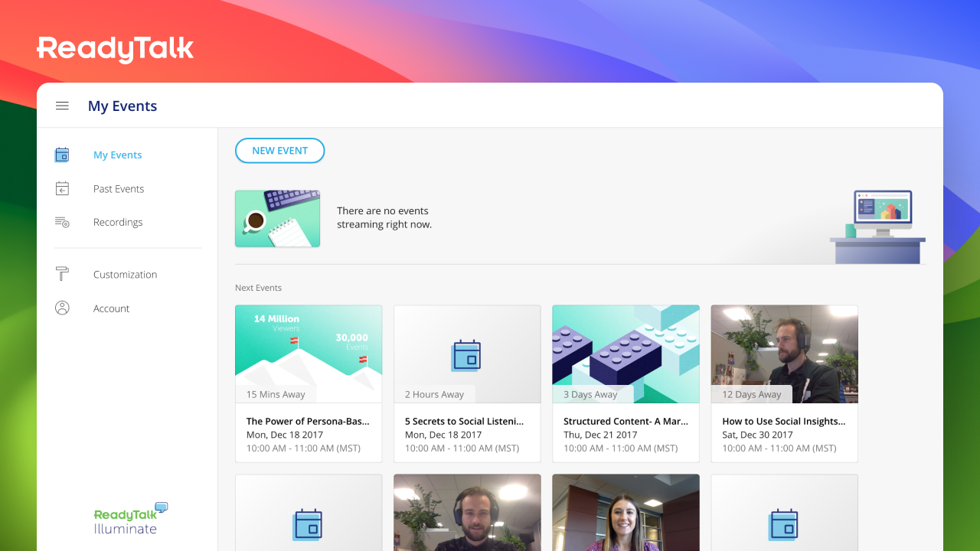Screen dimensions: 980x551
Task: Click the Customization paint roller icon
Action: [x=62, y=274]
